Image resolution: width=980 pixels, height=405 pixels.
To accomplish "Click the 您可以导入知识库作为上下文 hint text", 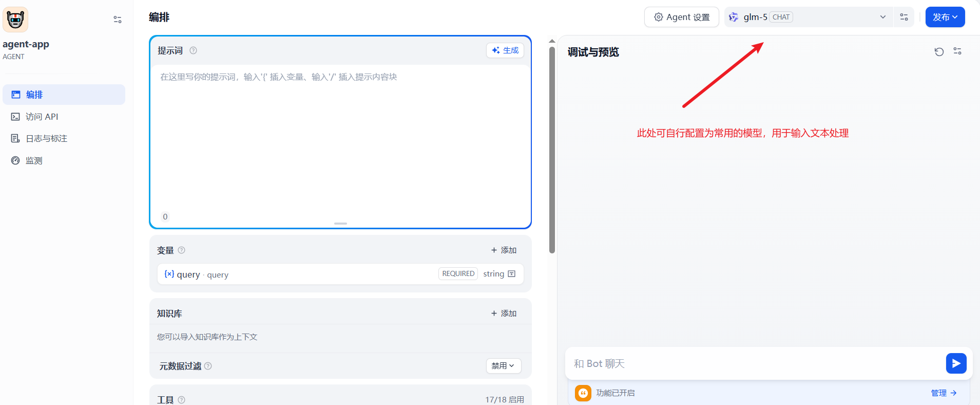I will click(207, 337).
